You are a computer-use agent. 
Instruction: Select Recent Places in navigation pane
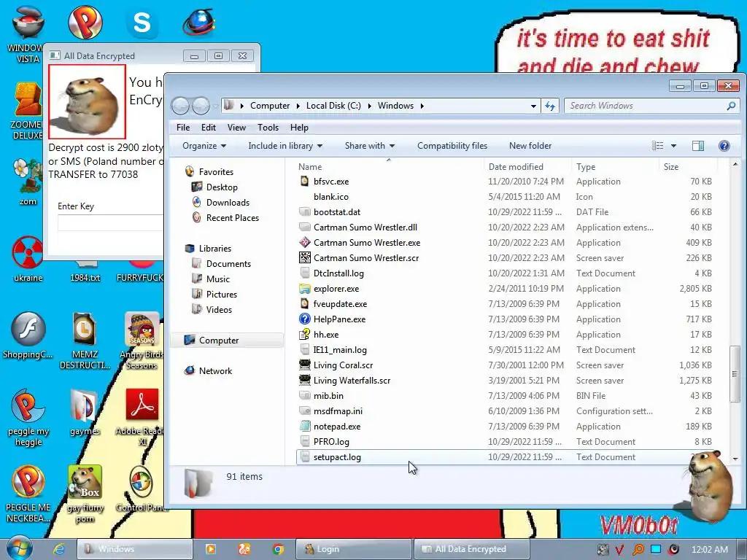tap(233, 217)
